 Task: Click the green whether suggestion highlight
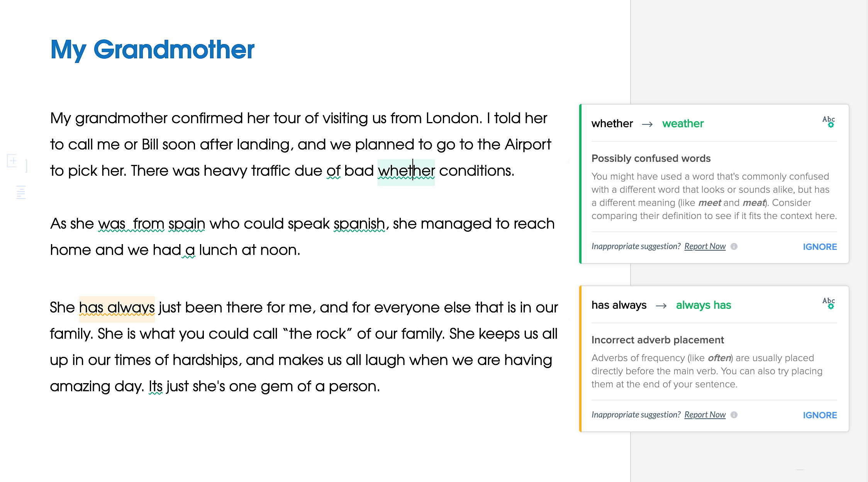407,171
